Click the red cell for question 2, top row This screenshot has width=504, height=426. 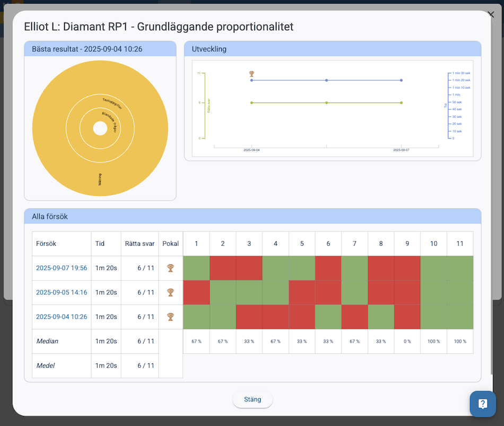tap(223, 268)
